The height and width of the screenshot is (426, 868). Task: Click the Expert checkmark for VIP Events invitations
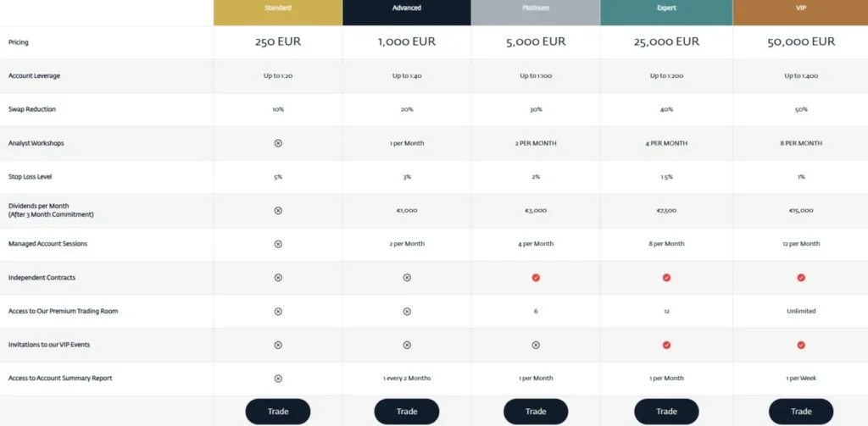[x=666, y=345]
